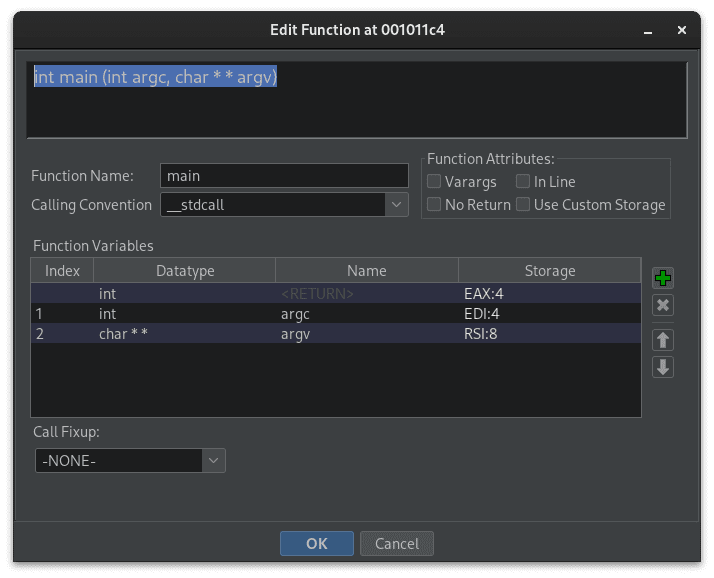Check the No Return option
The image size is (714, 578).
pos(434,204)
